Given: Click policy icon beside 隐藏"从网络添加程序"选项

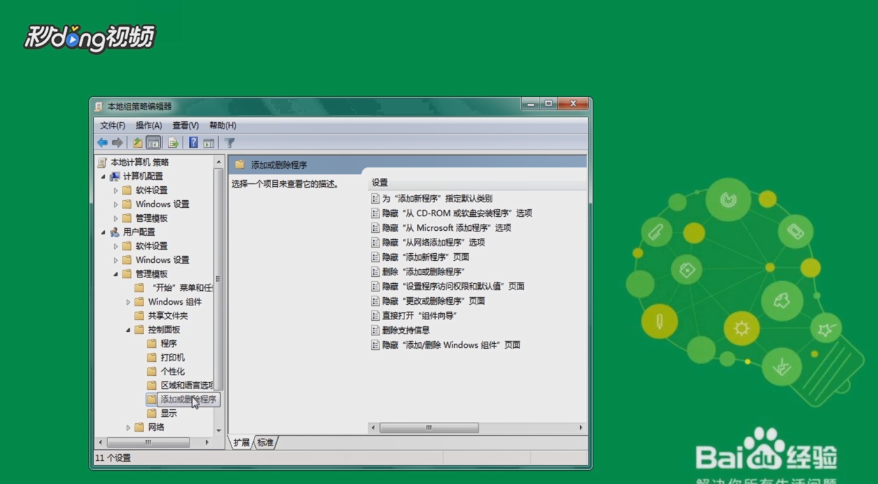Looking at the screenshot, I should pyautogui.click(x=376, y=243).
